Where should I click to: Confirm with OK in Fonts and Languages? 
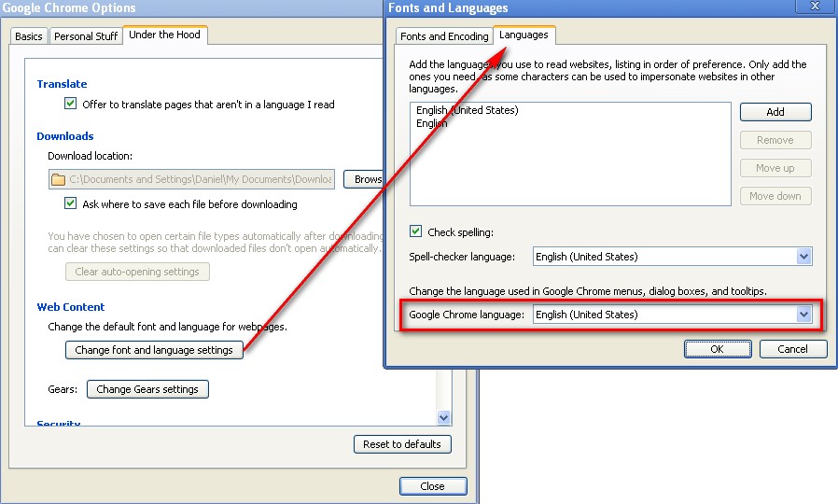coord(718,349)
